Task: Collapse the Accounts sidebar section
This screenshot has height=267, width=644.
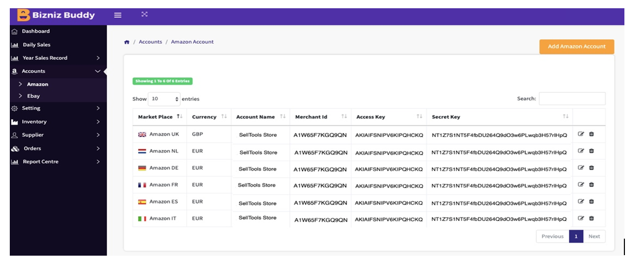Action: click(98, 71)
